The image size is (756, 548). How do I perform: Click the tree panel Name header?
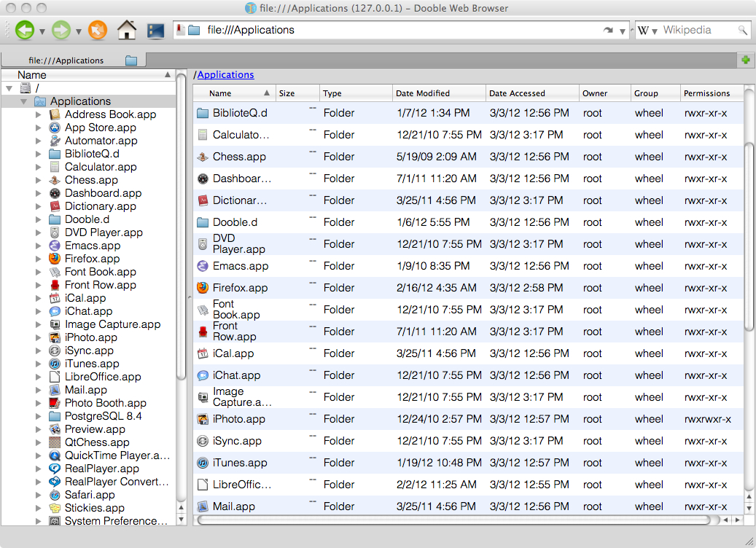pos(88,75)
